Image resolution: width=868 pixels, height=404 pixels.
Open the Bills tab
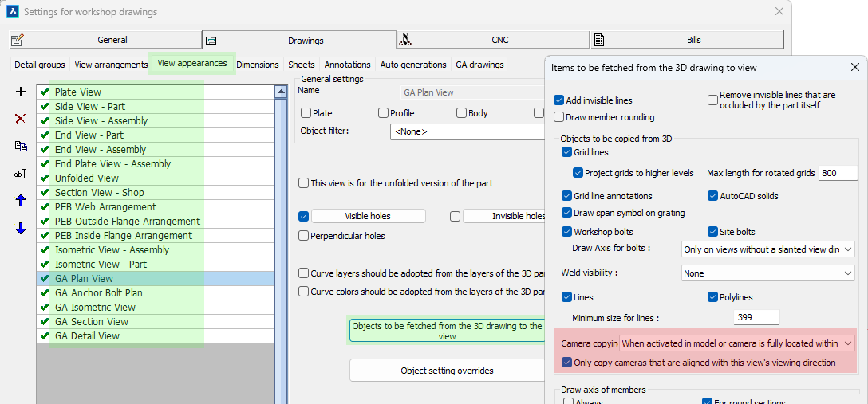687,40
